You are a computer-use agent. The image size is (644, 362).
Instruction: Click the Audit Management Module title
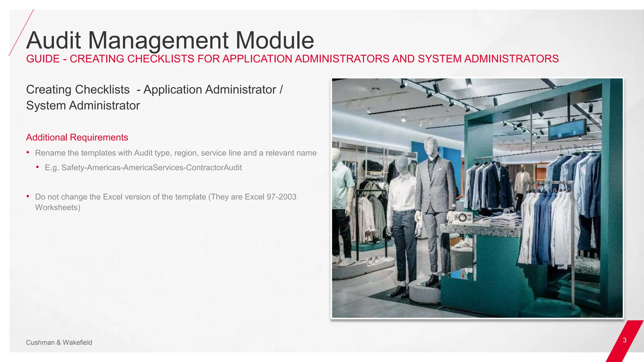click(x=170, y=40)
